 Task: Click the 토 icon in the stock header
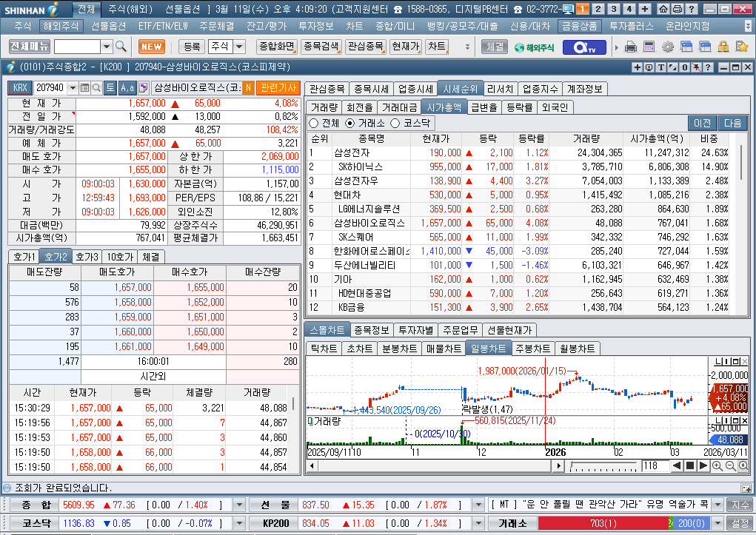click(x=110, y=88)
